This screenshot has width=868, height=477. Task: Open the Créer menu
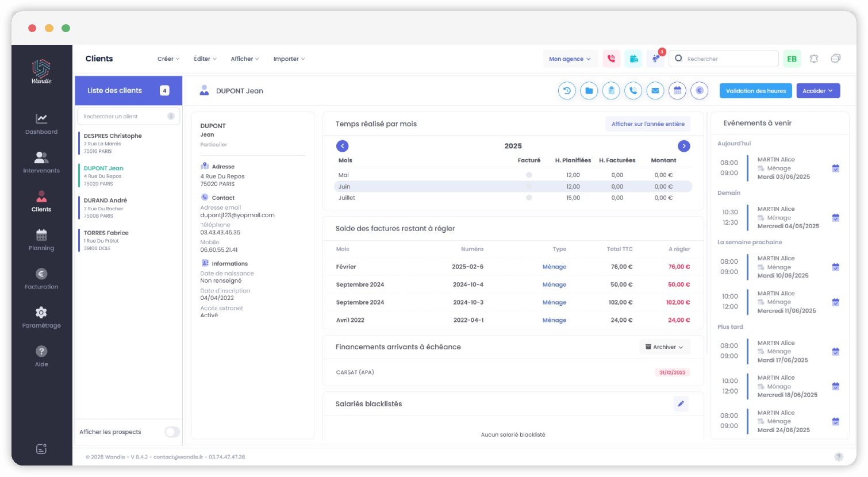click(x=168, y=59)
